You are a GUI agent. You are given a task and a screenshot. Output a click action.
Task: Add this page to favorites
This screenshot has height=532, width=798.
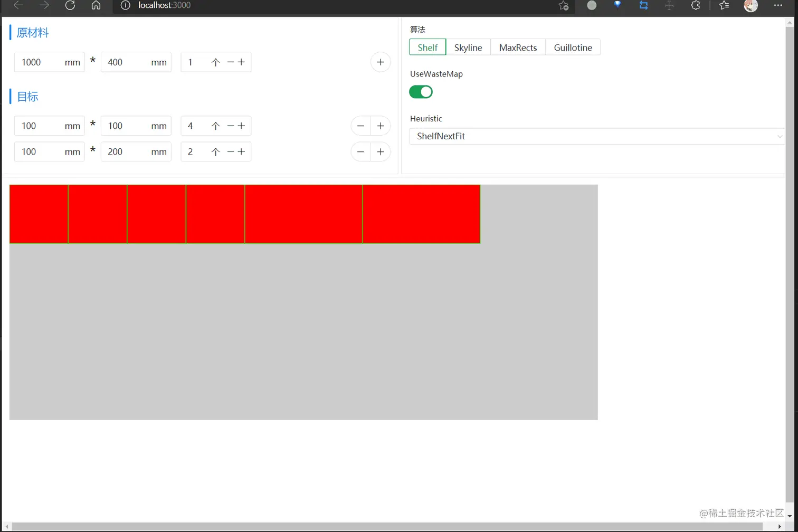click(564, 6)
